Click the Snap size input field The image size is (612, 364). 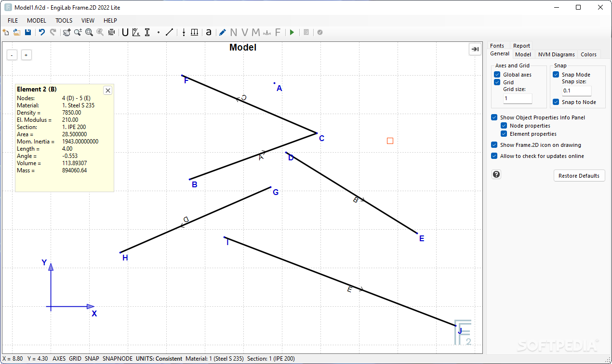click(x=576, y=91)
